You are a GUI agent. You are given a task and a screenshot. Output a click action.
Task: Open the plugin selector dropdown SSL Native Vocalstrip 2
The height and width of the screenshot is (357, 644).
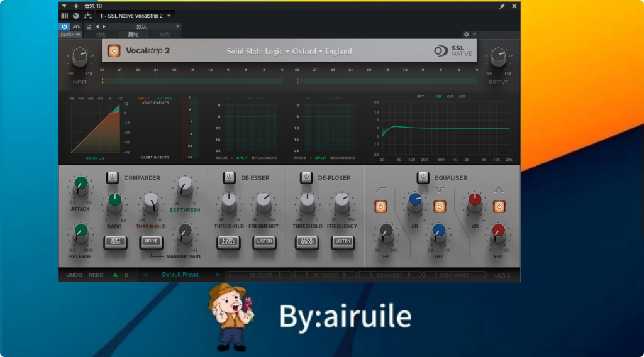click(x=135, y=16)
